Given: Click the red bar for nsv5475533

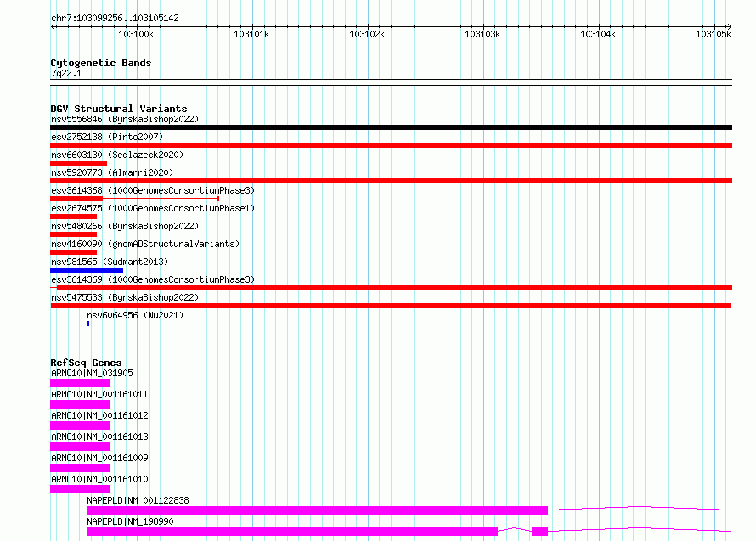Looking at the screenshot, I should pos(391,306).
